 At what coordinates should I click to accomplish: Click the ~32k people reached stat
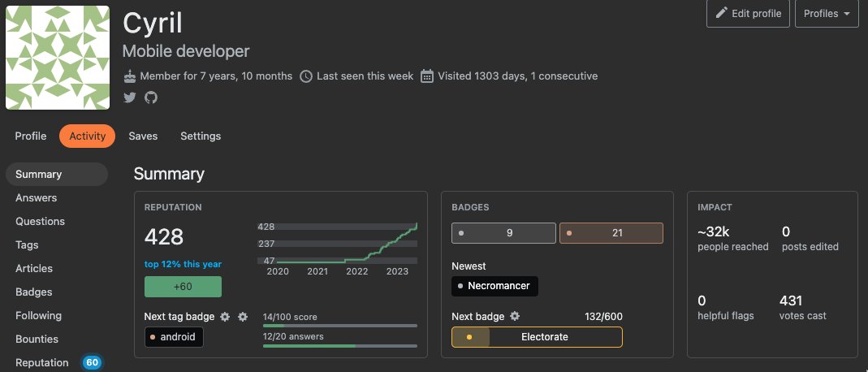point(733,239)
